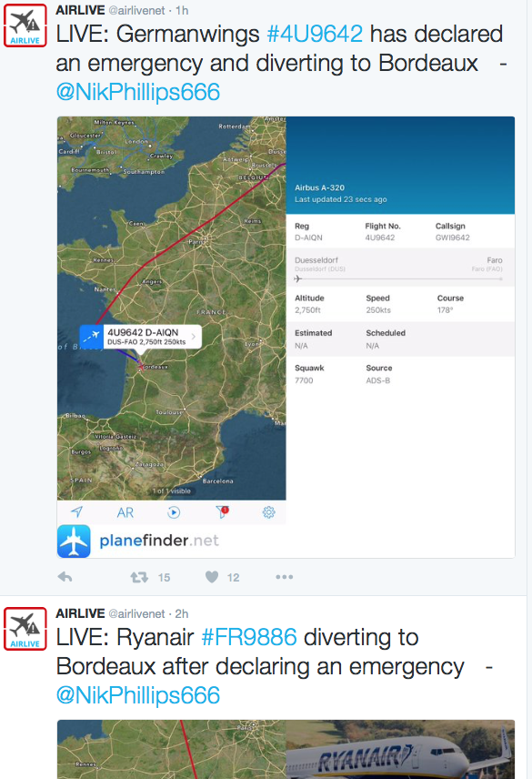Tap the location arrow icon below map

77,511
